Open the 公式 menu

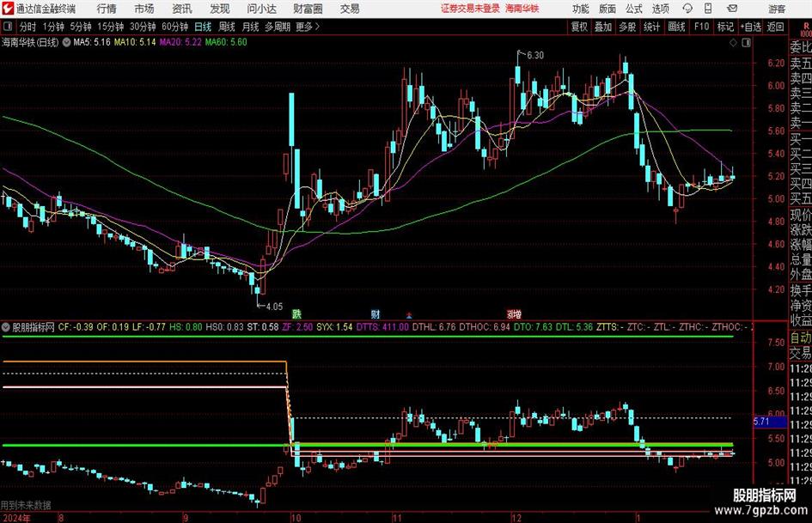pyautogui.click(x=634, y=9)
